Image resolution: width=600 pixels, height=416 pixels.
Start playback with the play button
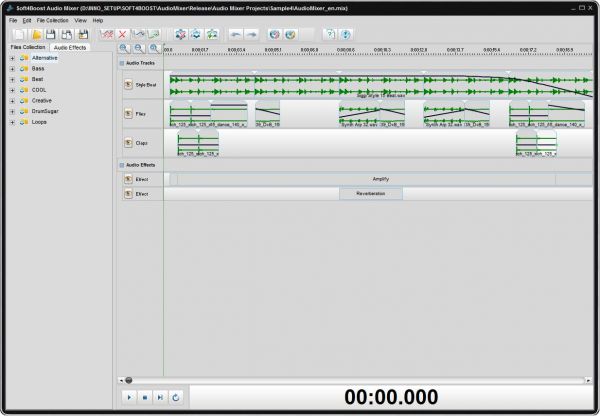coord(129,398)
